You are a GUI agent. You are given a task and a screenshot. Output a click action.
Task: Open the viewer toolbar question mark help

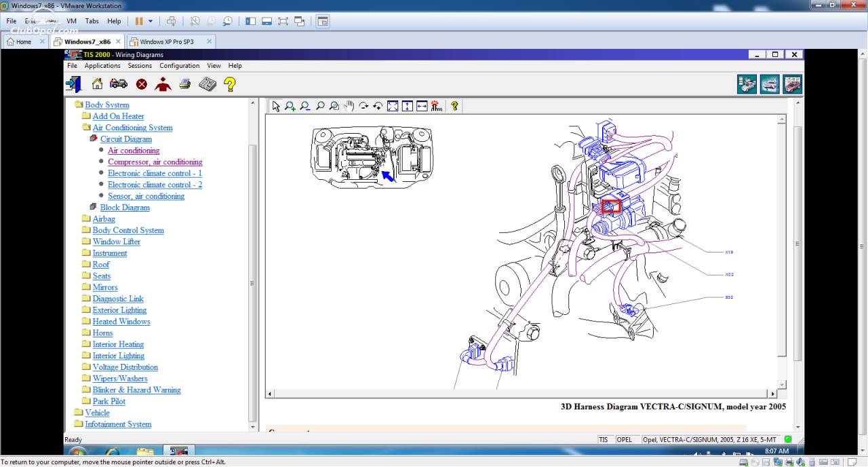(454, 106)
